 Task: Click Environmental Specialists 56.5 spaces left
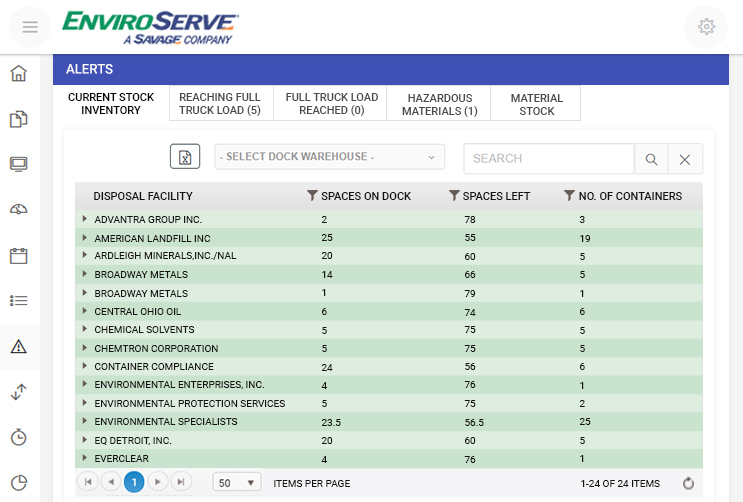474,422
